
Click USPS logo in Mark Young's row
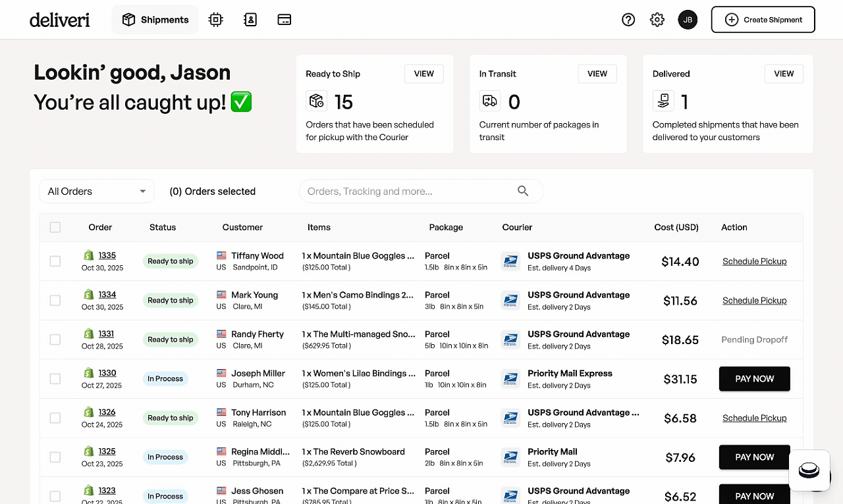point(510,301)
